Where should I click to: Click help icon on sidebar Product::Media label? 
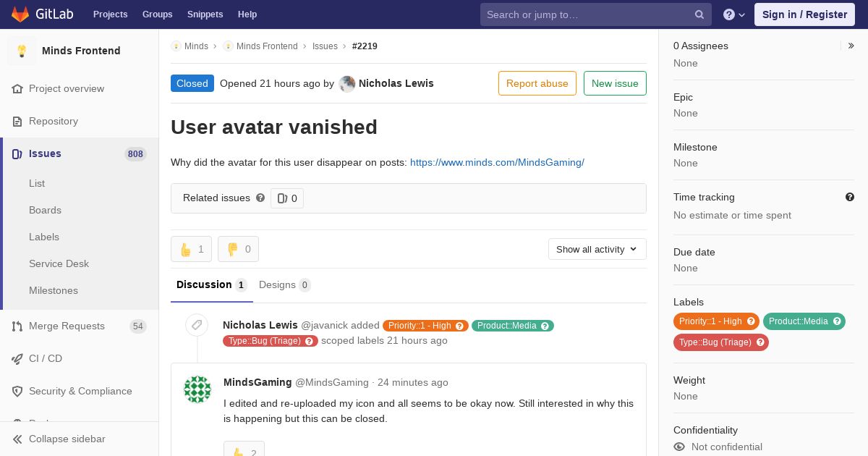tap(837, 321)
